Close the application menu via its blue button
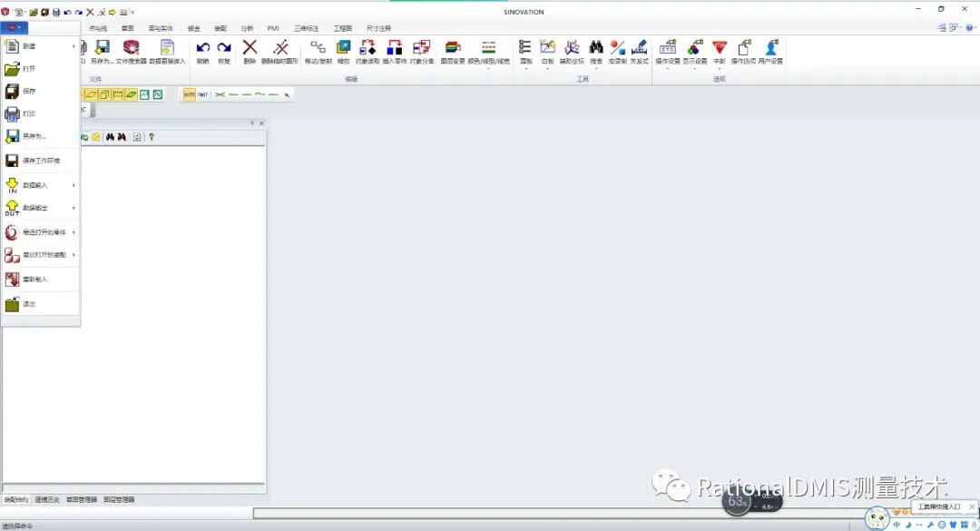The image size is (980, 531). point(14,27)
